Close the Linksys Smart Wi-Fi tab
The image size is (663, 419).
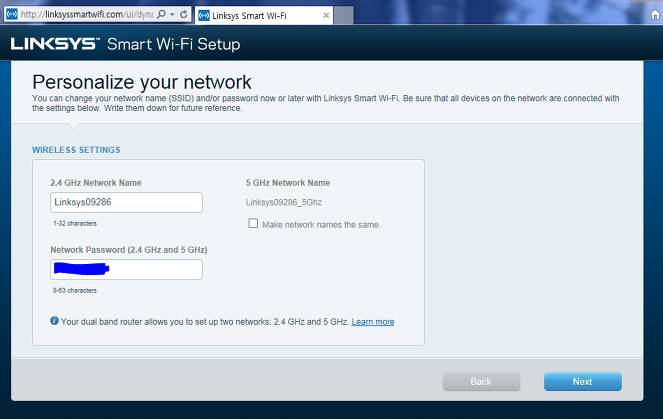pos(326,16)
